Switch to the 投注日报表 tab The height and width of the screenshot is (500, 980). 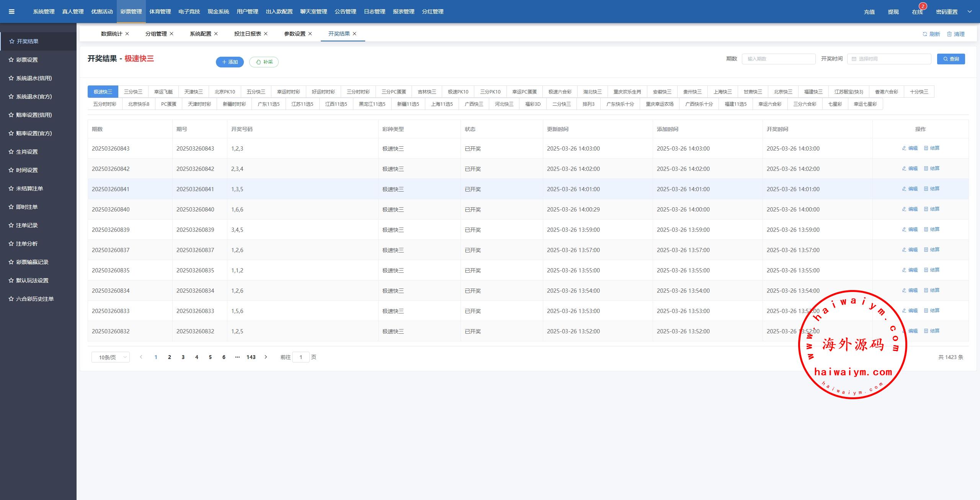247,34
